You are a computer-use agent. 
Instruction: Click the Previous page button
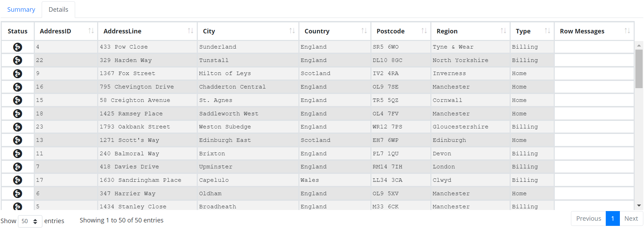click(x=589, y=219)
